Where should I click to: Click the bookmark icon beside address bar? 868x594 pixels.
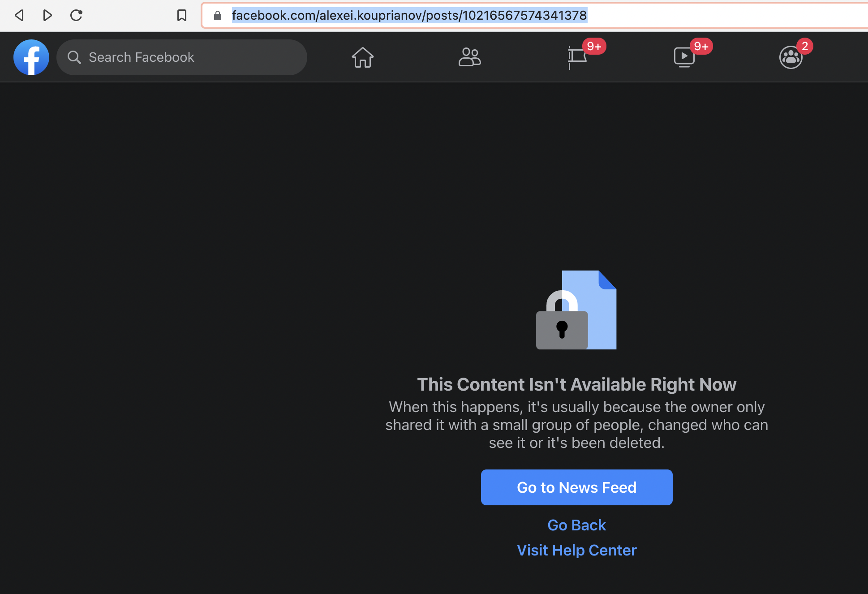(x=181, y=15)
